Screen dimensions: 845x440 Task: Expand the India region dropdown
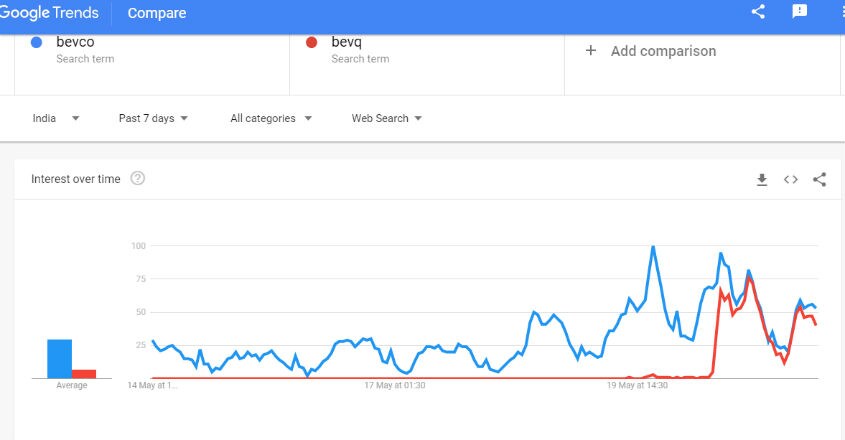pos(56,118)
